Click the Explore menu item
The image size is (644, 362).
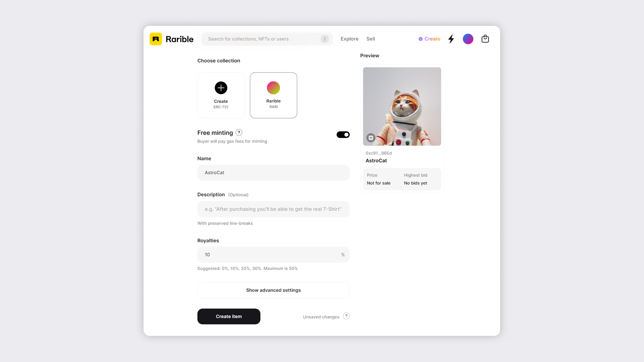pos(350,39)
